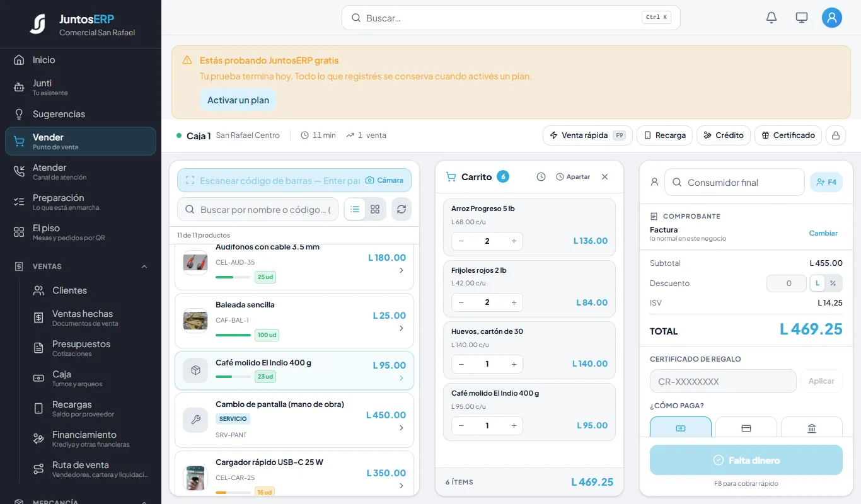The height and width of the screenshot is (504, 861).
Task: Open camera barcode scanner
Action: (x=384, y=180)
